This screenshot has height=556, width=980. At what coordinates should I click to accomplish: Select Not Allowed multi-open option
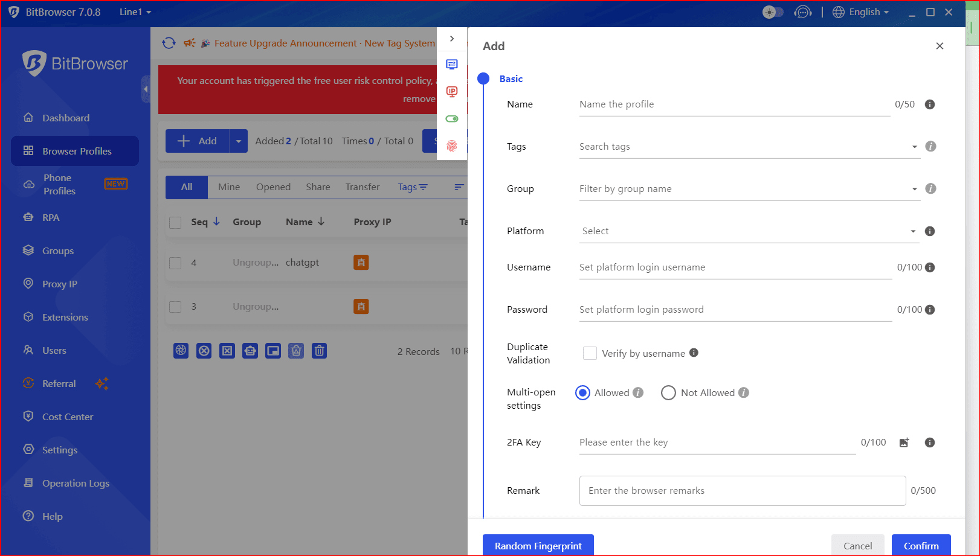pos(668,393)
